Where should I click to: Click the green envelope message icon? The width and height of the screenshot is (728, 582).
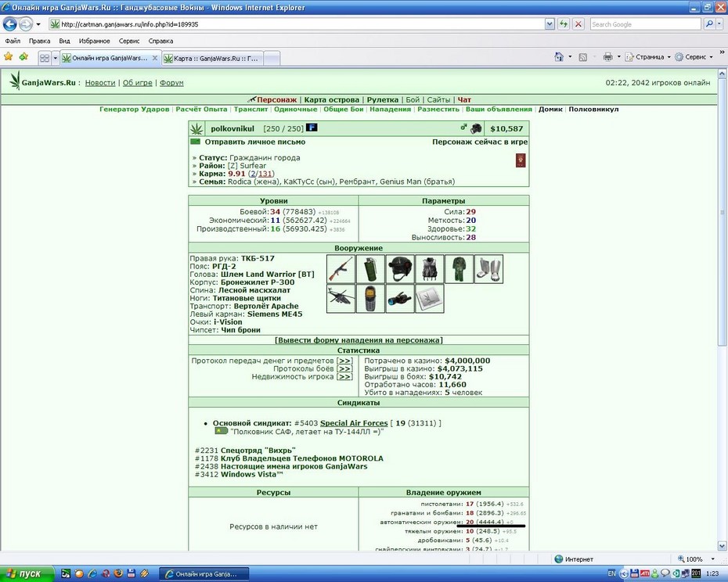coord(196,142)
